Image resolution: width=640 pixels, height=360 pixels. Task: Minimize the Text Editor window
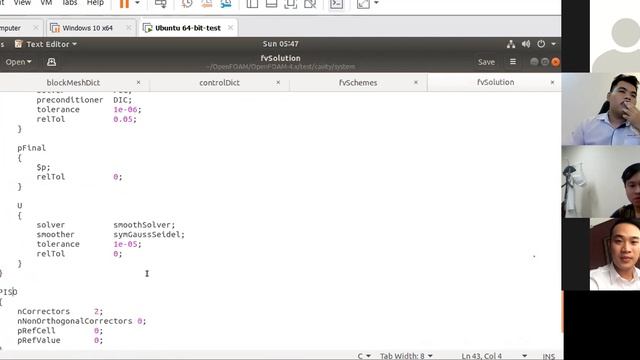534,62
